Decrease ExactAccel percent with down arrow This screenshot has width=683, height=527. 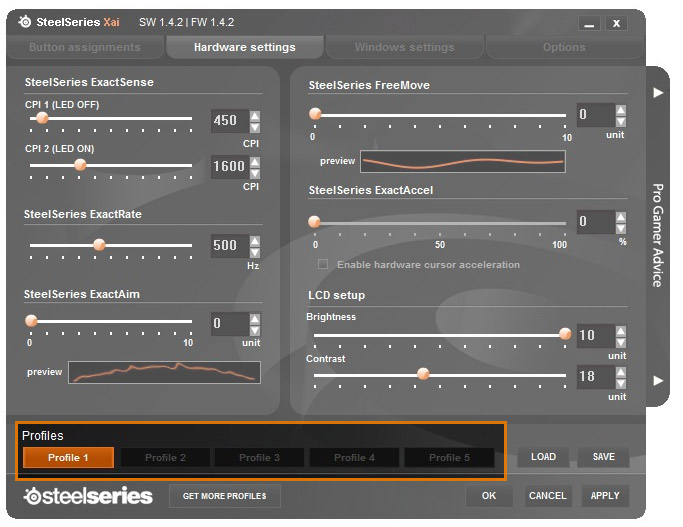tap(621, 228)
